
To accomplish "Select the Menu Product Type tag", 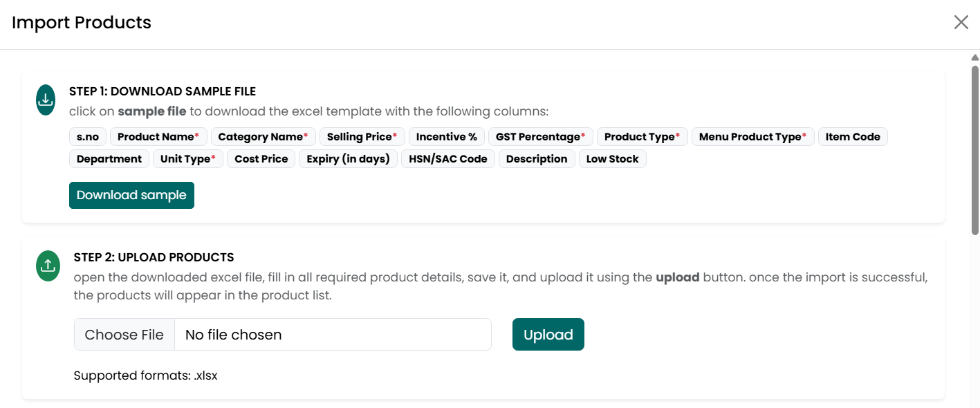I will [753, 137].
